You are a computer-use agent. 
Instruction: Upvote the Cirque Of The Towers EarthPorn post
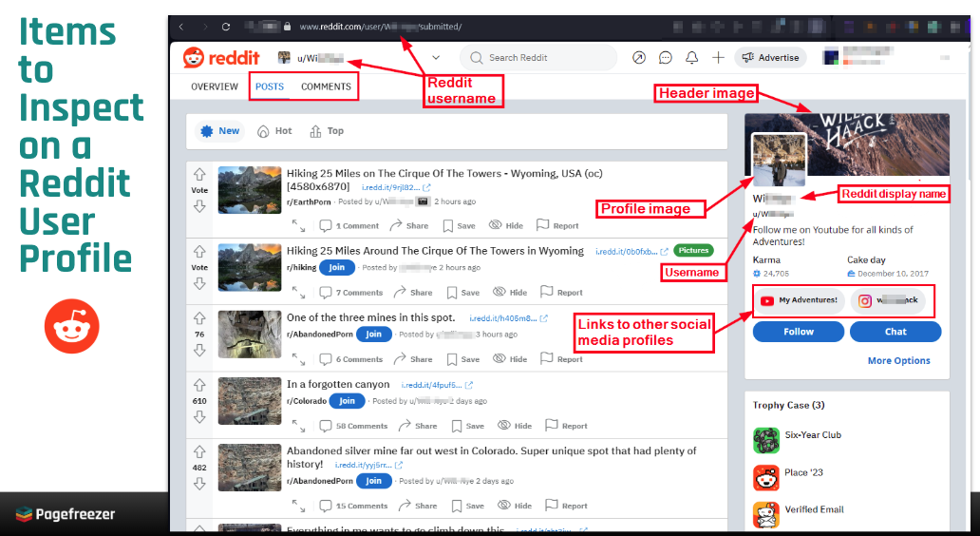tap(199, 175)
